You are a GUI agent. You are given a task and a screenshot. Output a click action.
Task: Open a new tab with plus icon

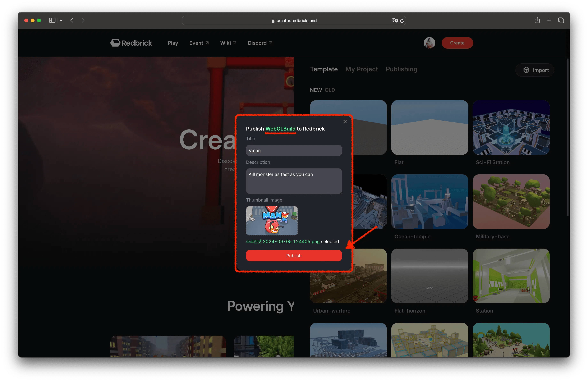[549, 20]
